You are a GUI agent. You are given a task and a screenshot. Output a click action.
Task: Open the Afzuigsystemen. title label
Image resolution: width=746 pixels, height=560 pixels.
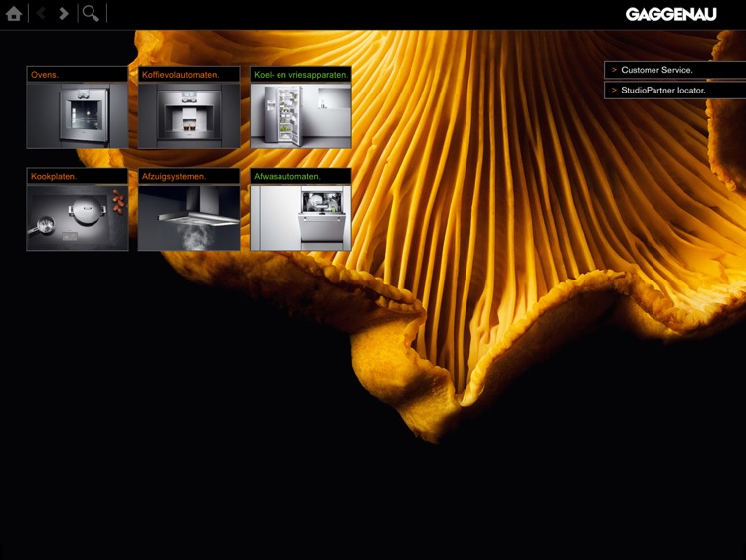click(x=174, y=176)
